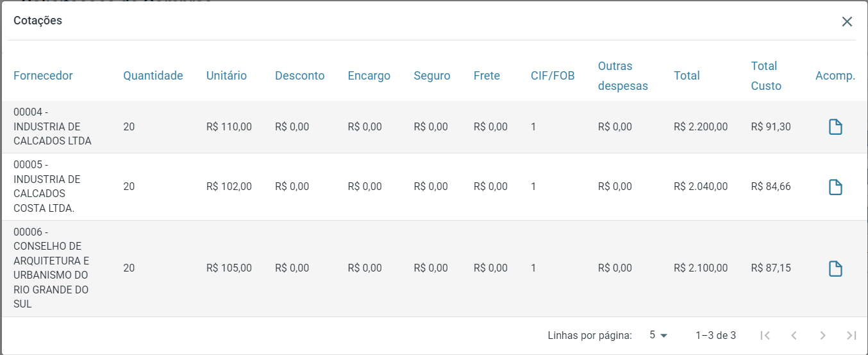Go to the next page of results
The width and height of the screenshot is (868, 355).
[822, 335]
